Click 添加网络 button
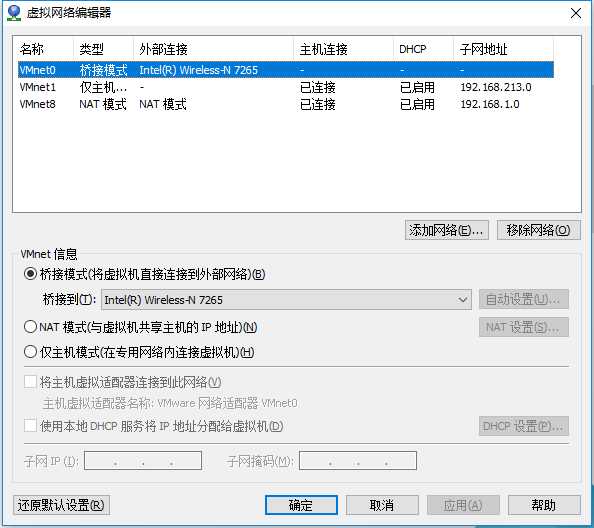This screenshot has height=528, width=594. [447, 230]
